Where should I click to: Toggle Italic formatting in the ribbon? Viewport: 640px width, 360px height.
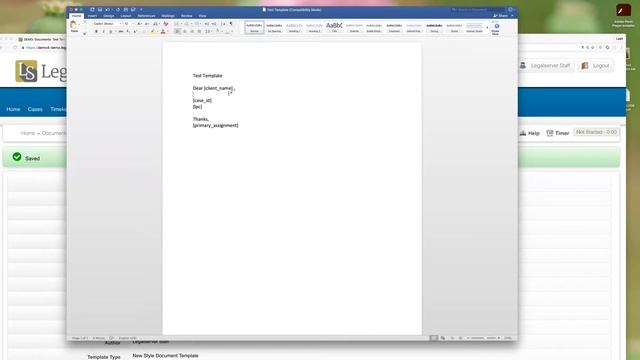click(103, 31)
